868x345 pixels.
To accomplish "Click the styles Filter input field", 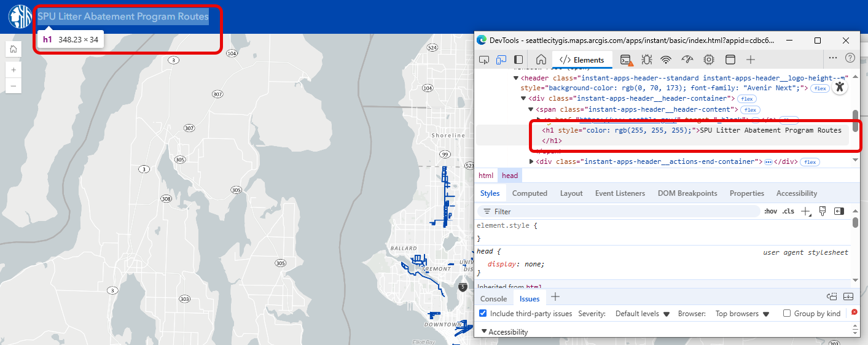I will click(x=619, y=211).
